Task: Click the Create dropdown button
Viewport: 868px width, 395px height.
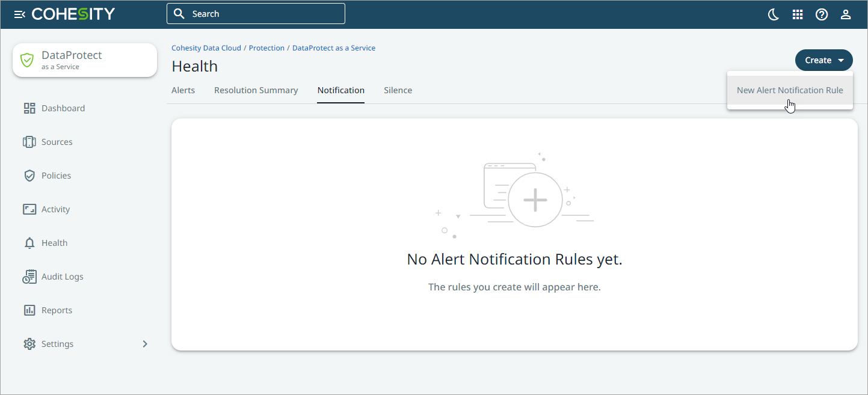Action: 823,60
